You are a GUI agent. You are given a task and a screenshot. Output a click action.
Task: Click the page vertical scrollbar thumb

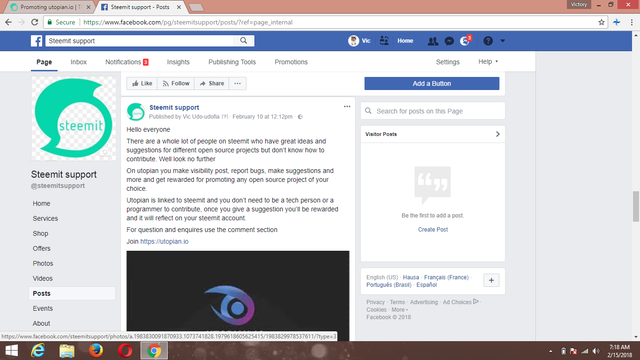[636, 206]
